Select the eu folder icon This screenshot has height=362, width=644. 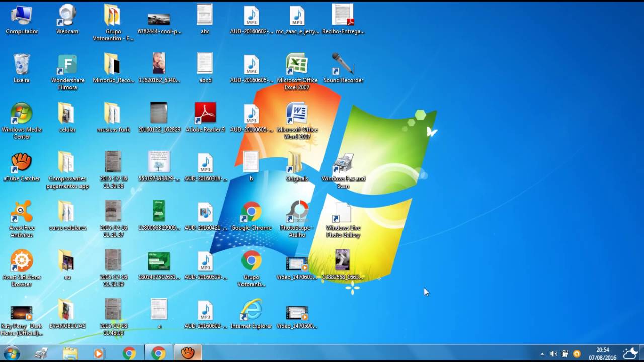(67, 264)
